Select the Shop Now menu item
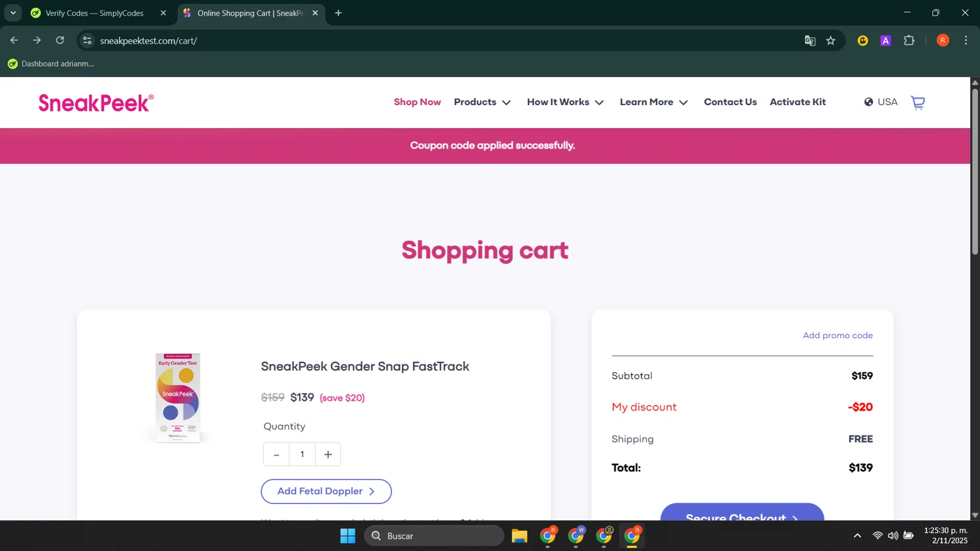The image size is (980, 551). 417,102
